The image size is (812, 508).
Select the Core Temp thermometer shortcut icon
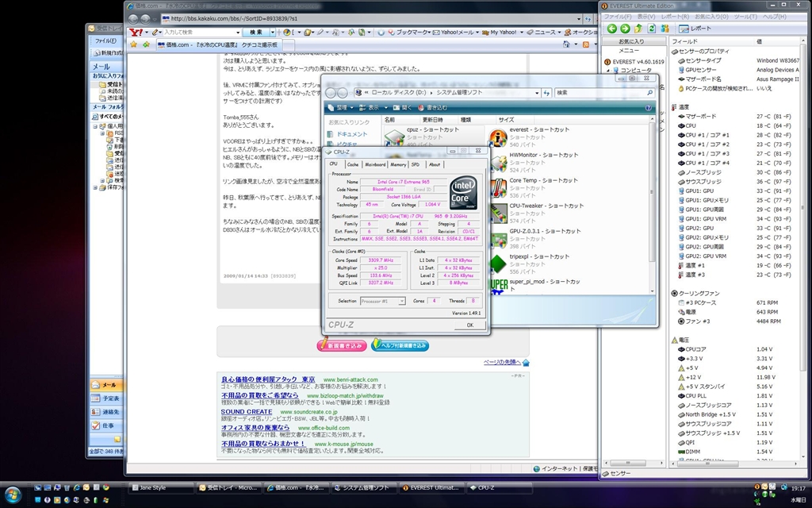498,189
